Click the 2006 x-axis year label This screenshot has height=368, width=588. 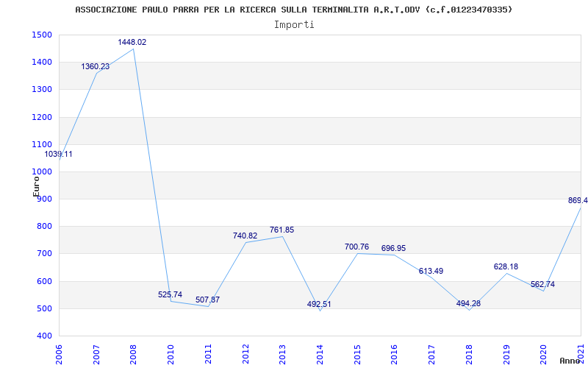[x=60, y=354]
